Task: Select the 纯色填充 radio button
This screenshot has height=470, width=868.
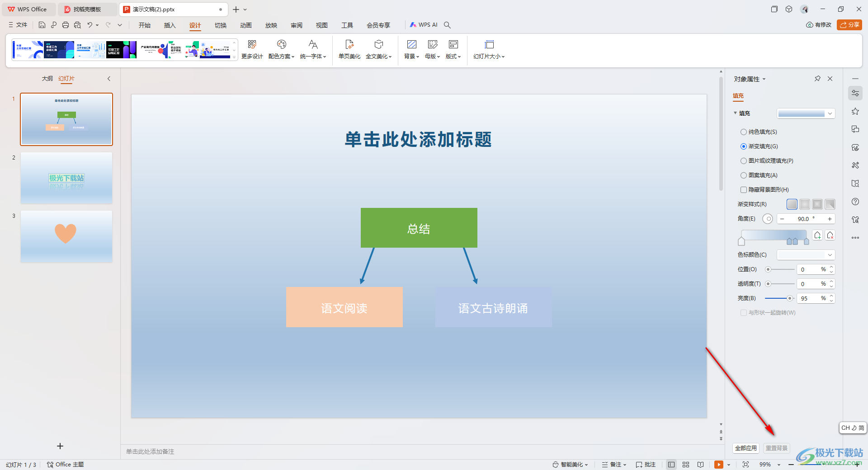Action: (x=744, y=132)
